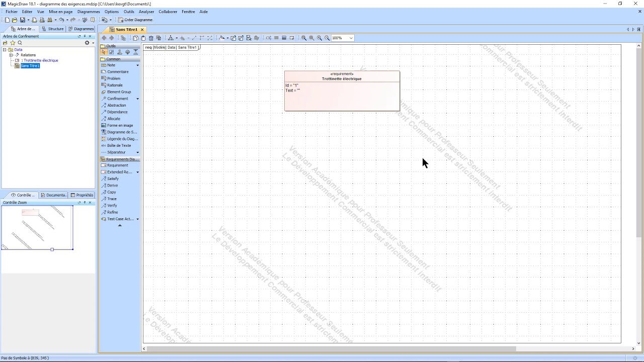This screenshot has height=362, width=644.
Task: Expand the Relations tree node
Action: [x=11, y=55]
